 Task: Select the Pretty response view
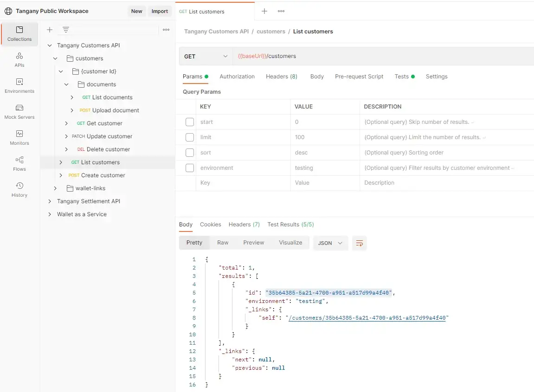(x=194, y=243)
